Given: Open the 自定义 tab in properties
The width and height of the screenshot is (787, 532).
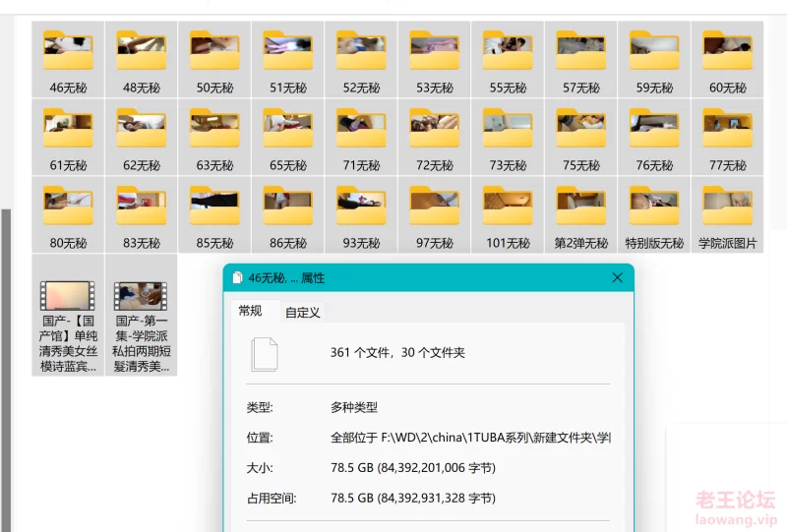Looking at the screenshot, I should pos(303,313).
